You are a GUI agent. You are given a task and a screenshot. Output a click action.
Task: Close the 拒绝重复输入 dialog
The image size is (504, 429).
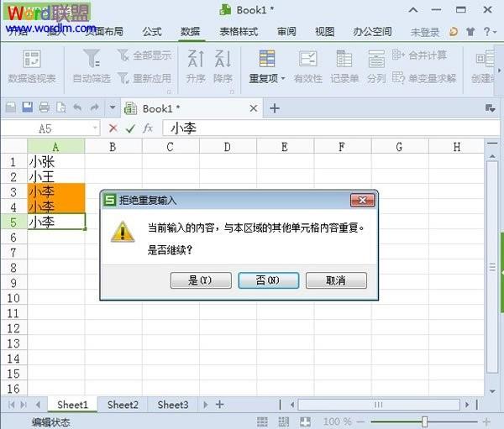(362, 200)
